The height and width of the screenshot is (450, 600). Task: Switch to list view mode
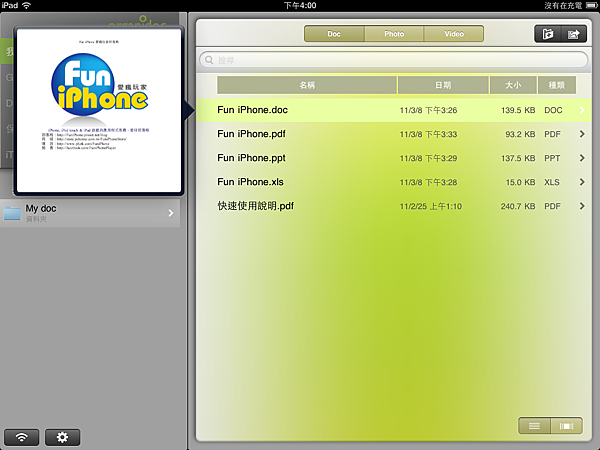pos(535,426)
